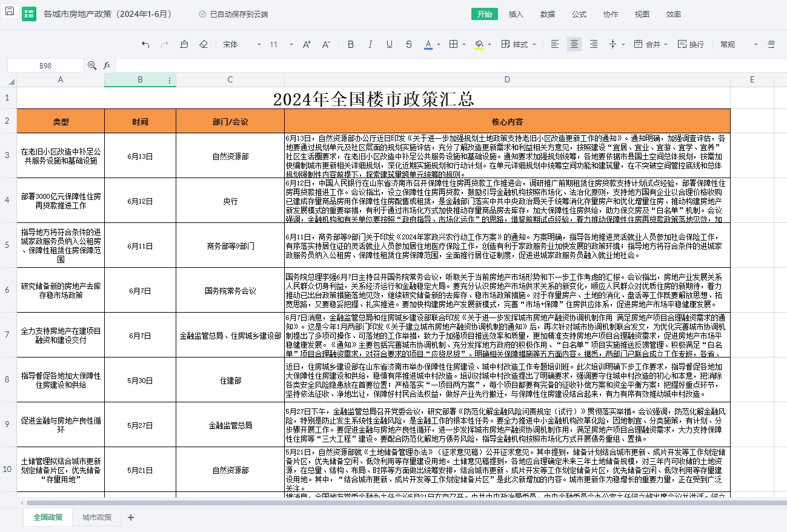Viewport: 787px width, 532px height.
Task: Toggle strikethrough formatting
Action: coord(409,44)
